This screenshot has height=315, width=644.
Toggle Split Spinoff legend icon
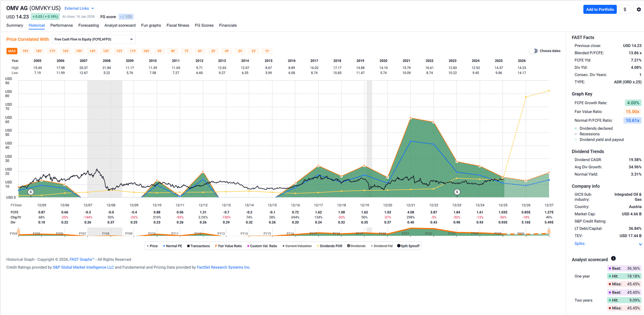(x=398, y=246)
